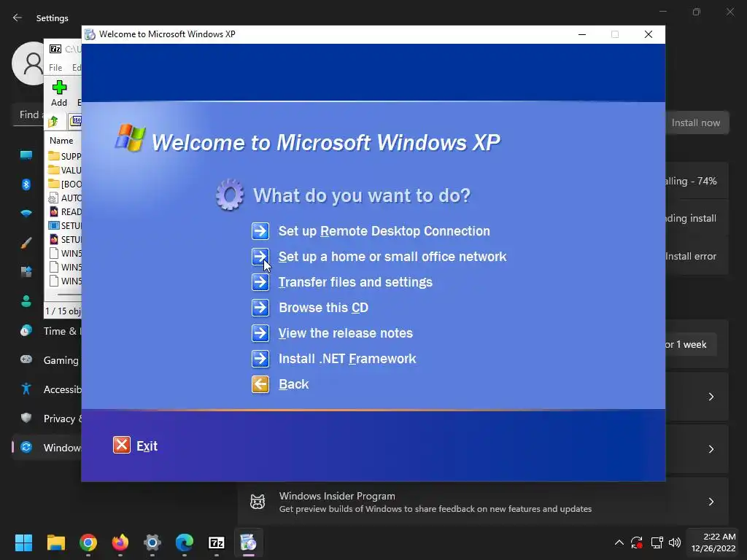The image size is (747, 560).
Task: Click the arrow icon beside View the release notes
Action: [260, 333]
